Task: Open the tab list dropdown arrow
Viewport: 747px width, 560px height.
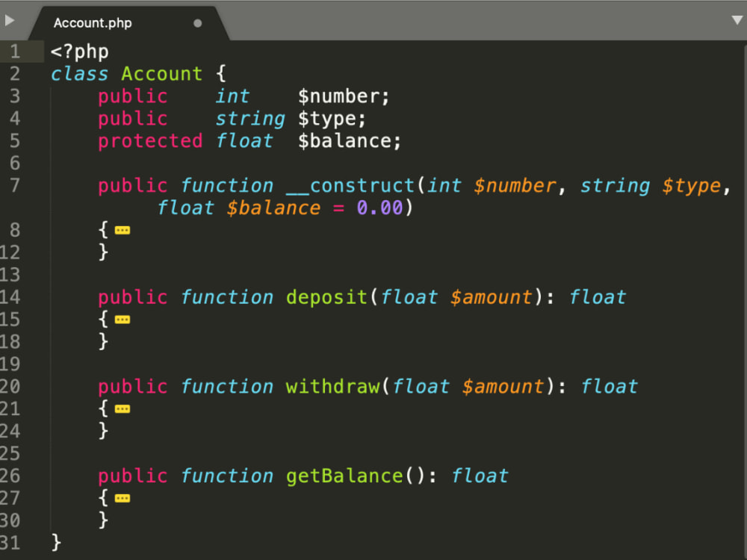Action: click(x=737, y=20)
